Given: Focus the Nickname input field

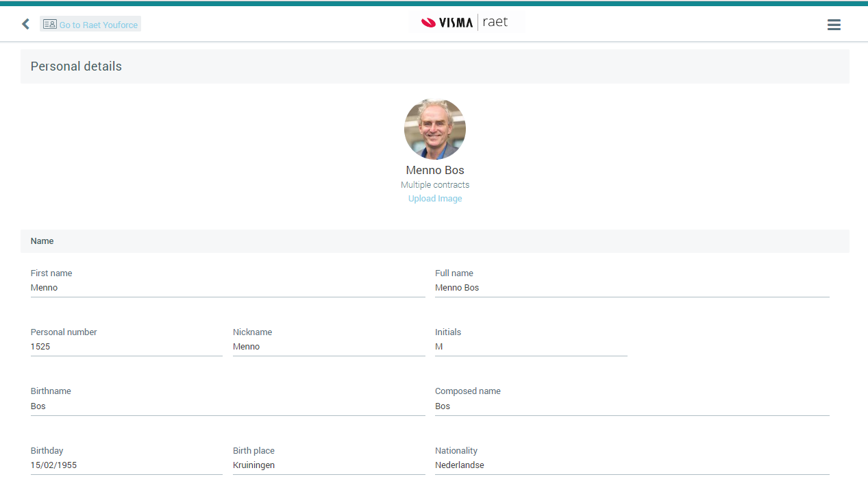Looking at the screenshot, I should (x=328, y=347).
